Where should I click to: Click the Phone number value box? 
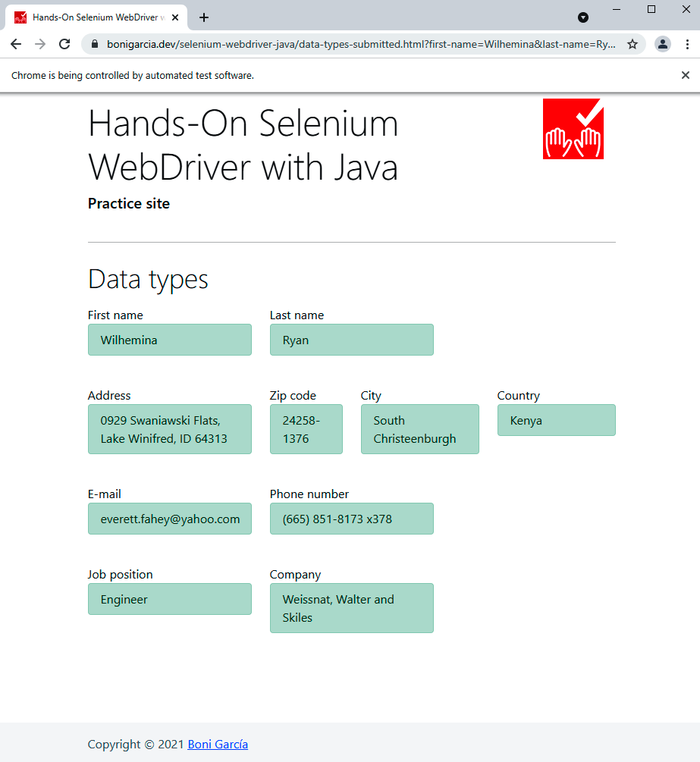pos(351,519)
